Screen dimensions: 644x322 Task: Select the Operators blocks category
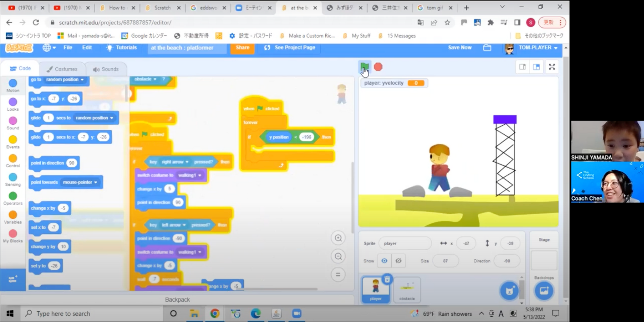tap(13, 197)
